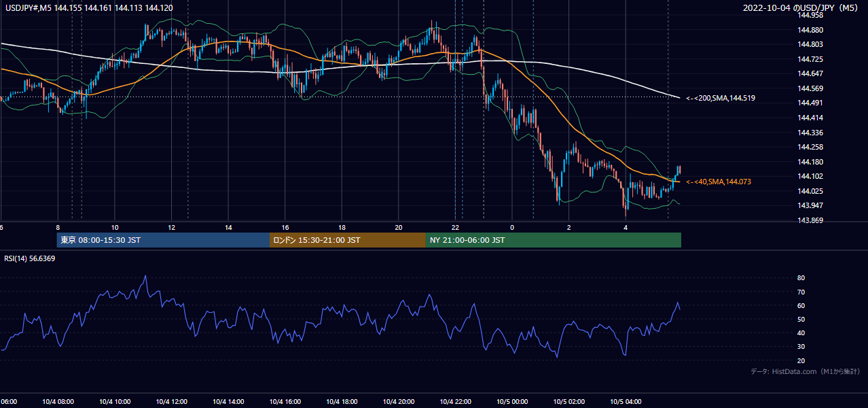Click the 10/4 12:00 time label
This screenshot has height=408, width=868.
click(171, 402)
